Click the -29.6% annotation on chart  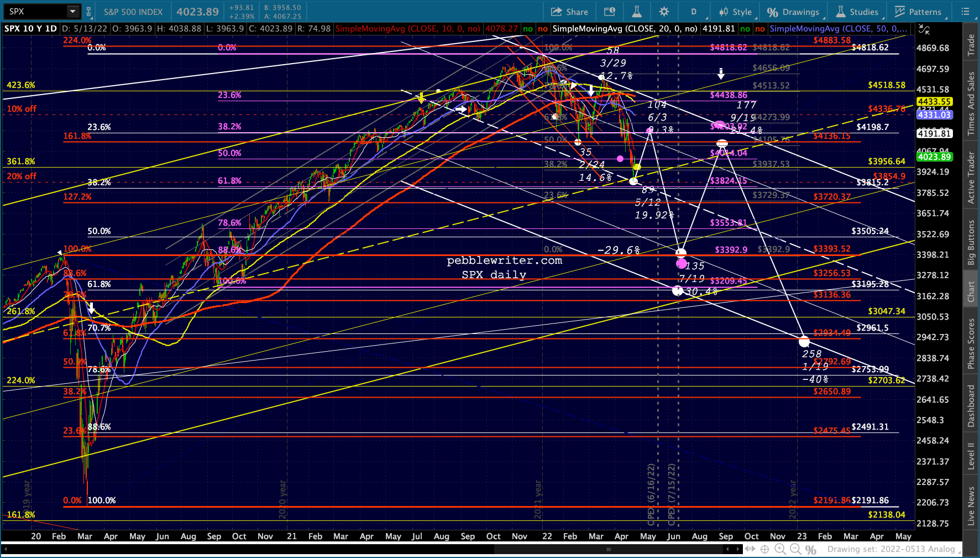click(619, 251)
